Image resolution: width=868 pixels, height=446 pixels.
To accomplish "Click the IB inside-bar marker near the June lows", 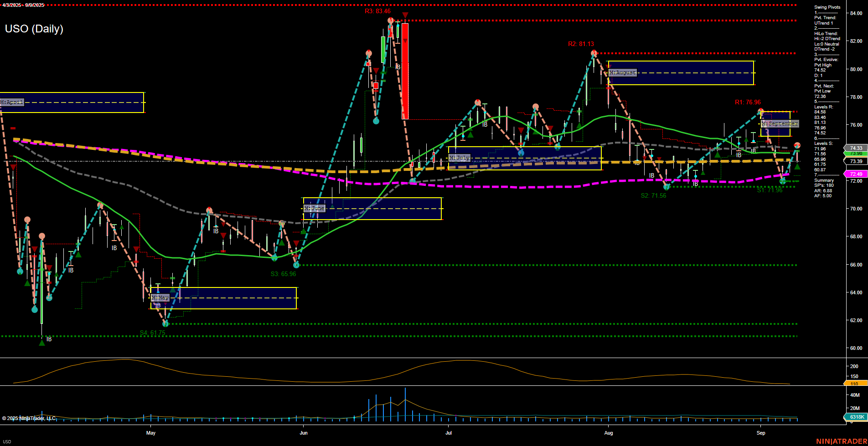I will tap(217, 231).
